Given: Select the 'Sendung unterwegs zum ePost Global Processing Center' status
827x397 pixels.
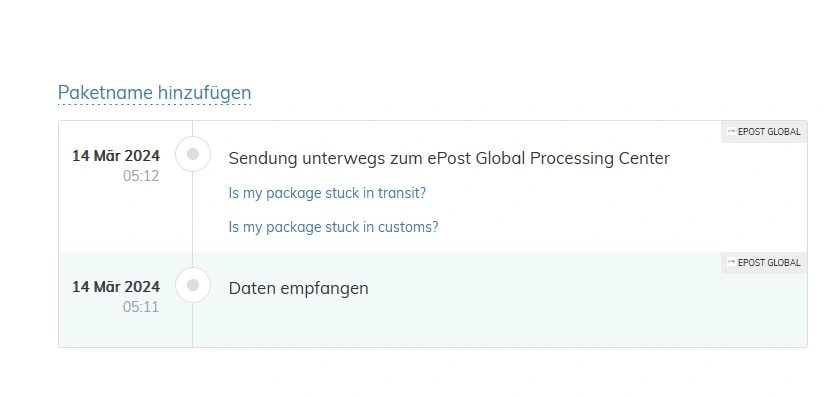Looking at the screenshot, I should click(449, 158).
